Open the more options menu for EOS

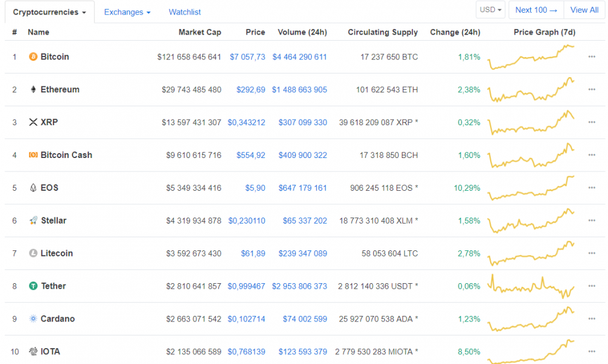click(592, 188)
